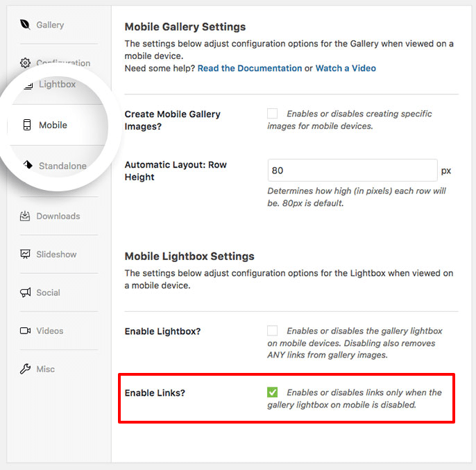476x470 pixels.
Task: Select the Social tab label
Action: coord(49,293)
